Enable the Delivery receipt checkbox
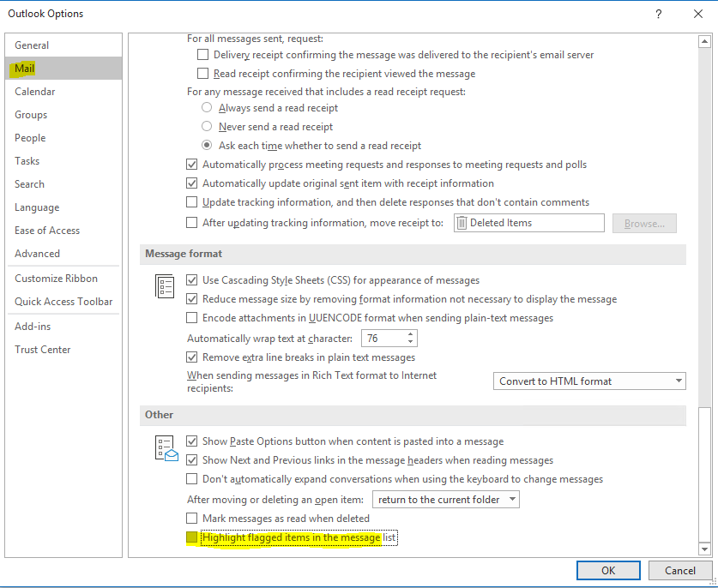 click(202, 54)
